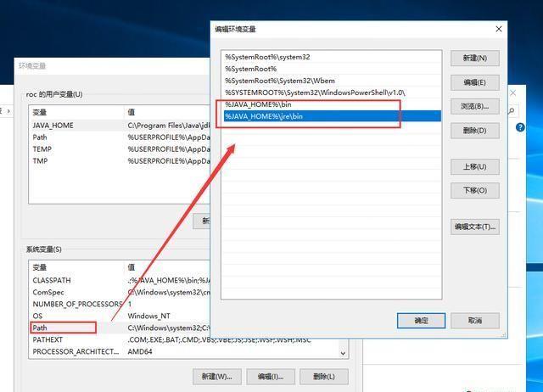Confirm with the 确定 button
Viewport: 543px width, 392px height.
click(421, 321)
